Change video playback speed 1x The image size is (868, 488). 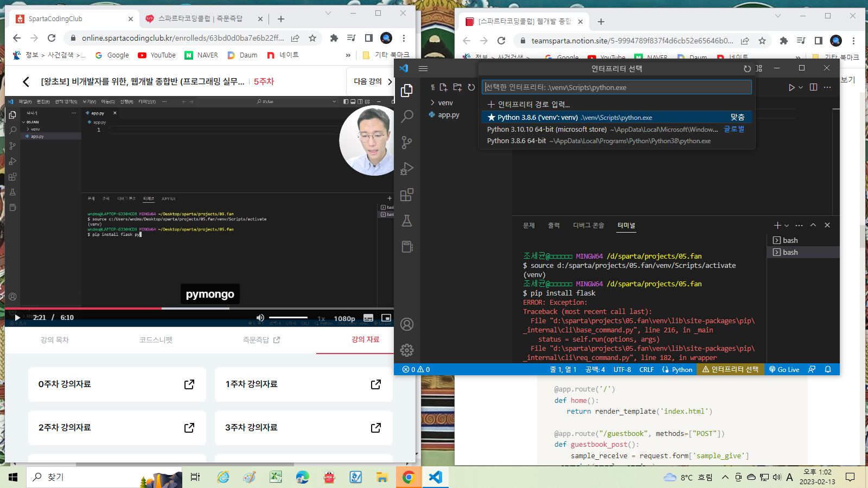coord(321,318)
